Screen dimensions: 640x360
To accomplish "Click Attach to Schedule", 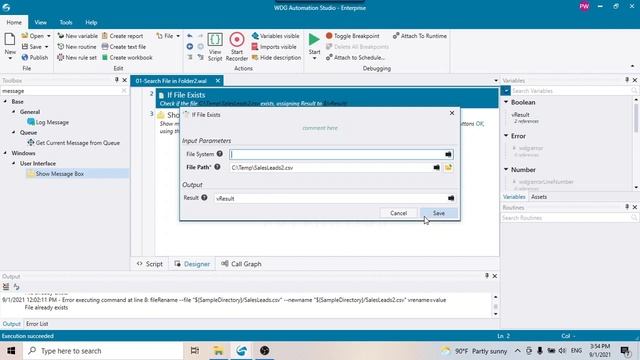I will click(x=355, y=58).
